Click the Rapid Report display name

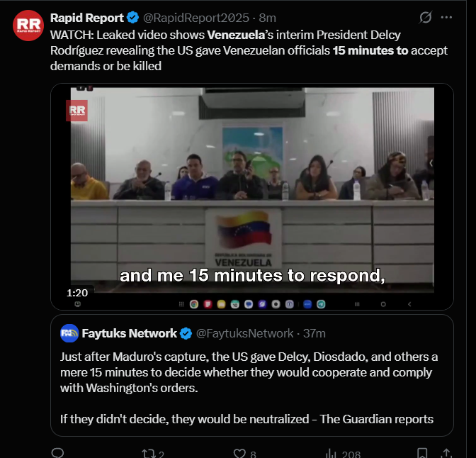(x=87, y=18)
